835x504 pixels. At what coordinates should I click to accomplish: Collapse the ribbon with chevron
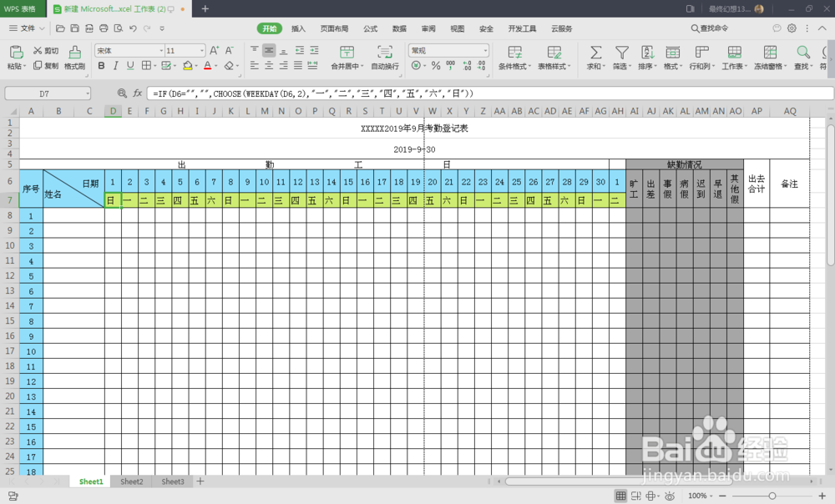click(x=822, y=28)
